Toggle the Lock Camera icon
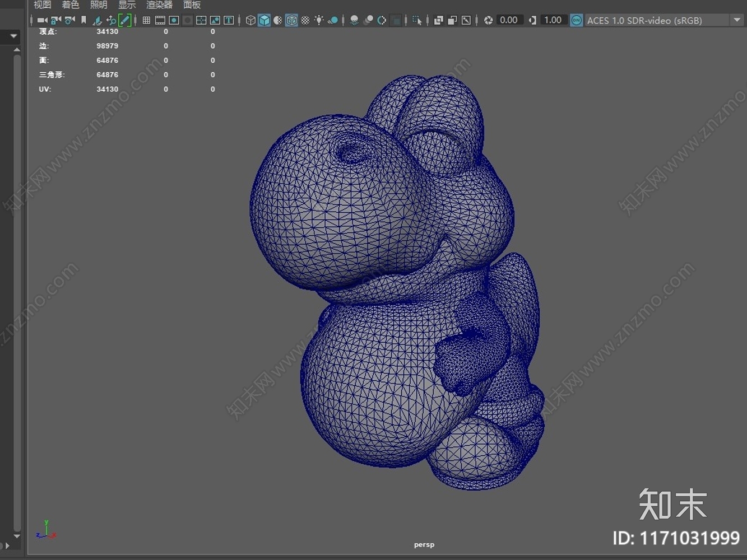The height and width of the screenshot is (560, 747). click(x=56, y=20)
